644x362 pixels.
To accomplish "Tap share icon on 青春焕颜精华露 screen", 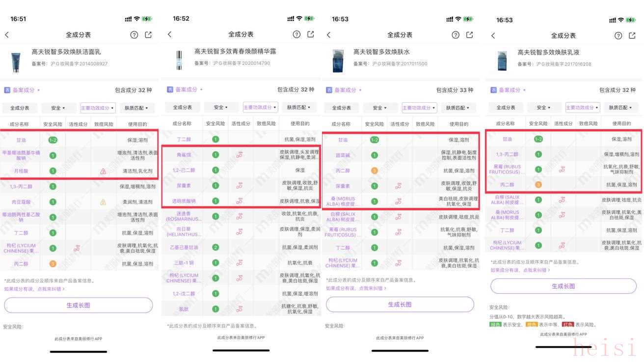I will pos(310,34).
